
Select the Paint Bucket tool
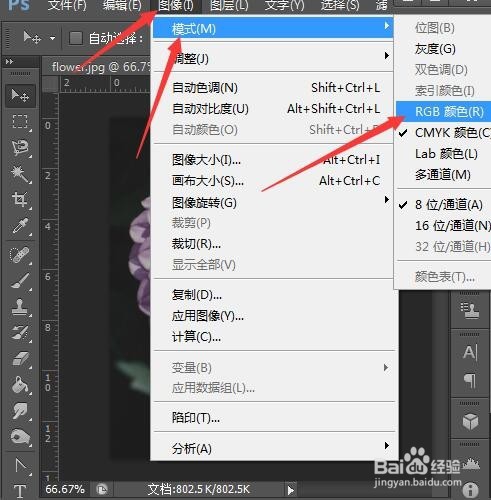point(20,385)
